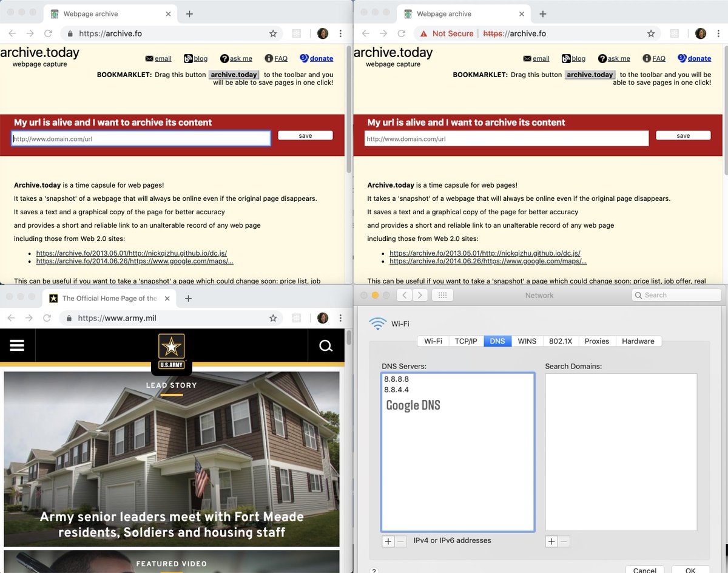Open profile avatar in left archive.fo window
The height and width of the screenshot is (573, 728).
323,33
